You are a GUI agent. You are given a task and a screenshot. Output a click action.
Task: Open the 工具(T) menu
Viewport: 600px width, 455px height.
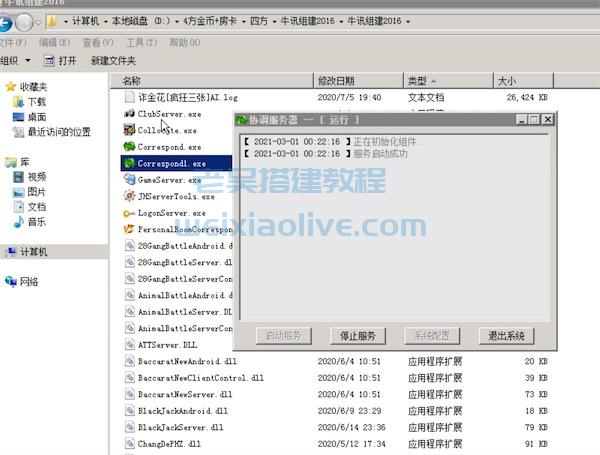(142, 42)
